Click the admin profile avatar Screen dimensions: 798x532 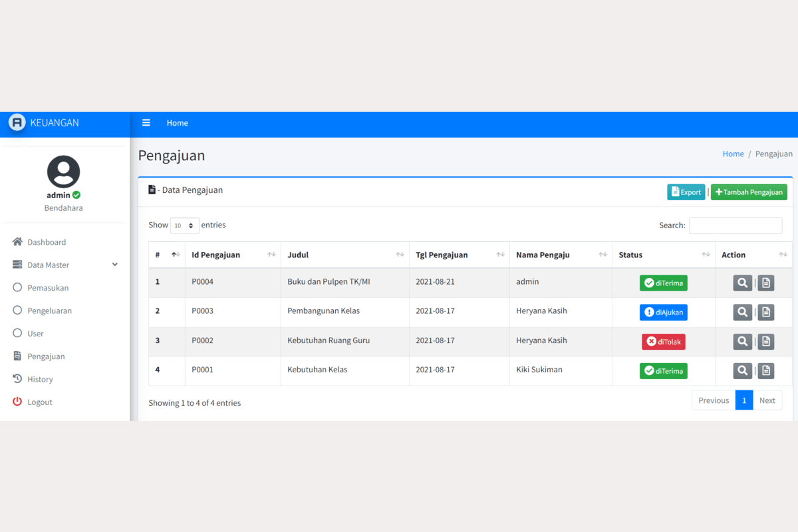tap(63, 172)
